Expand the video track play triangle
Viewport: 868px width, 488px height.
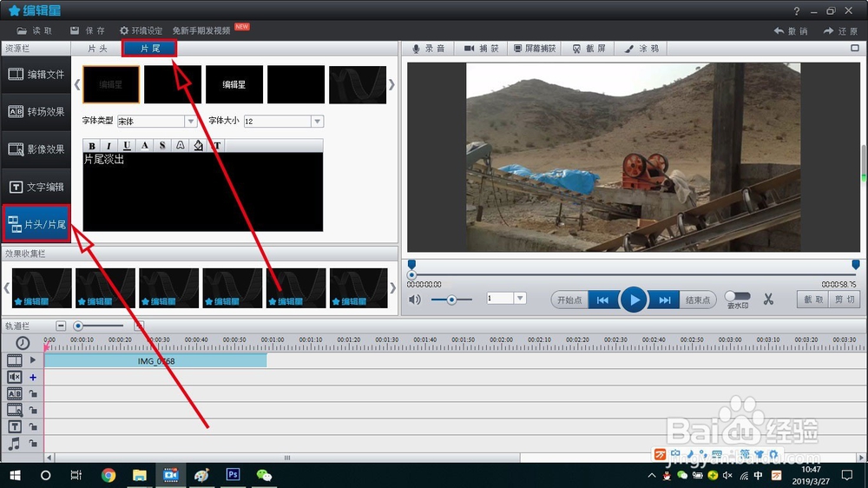33,360
